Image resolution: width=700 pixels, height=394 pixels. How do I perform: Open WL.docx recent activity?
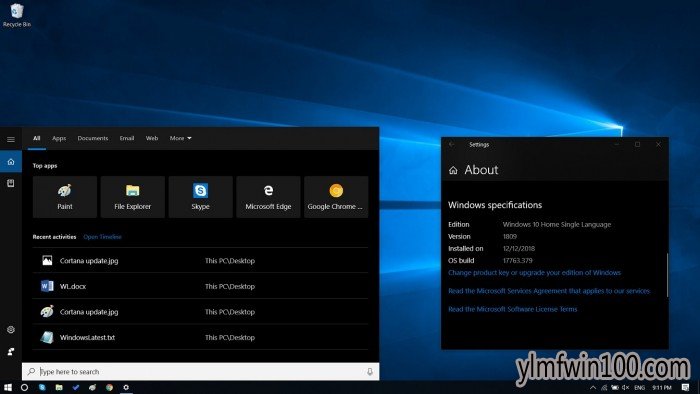[x=200, y=286]
